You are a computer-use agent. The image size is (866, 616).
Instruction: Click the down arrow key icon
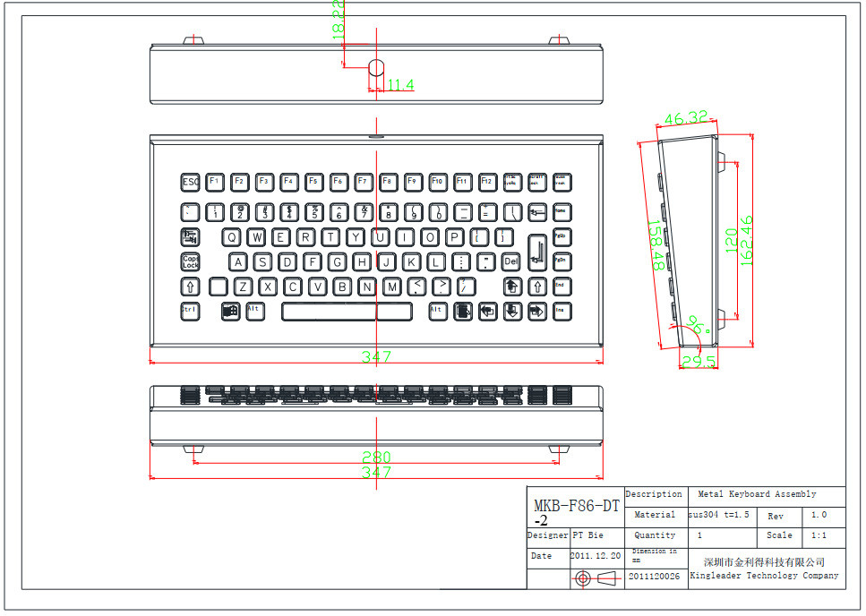click(512, 312)
